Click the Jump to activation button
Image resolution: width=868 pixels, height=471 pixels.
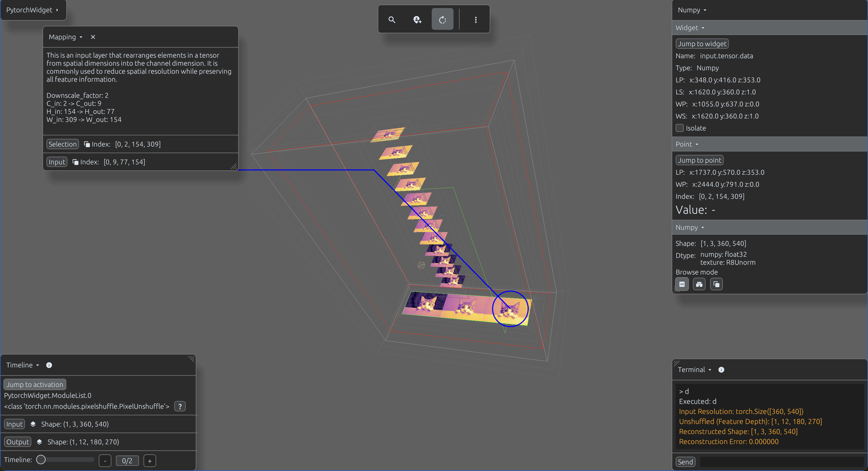pos(35,384)
